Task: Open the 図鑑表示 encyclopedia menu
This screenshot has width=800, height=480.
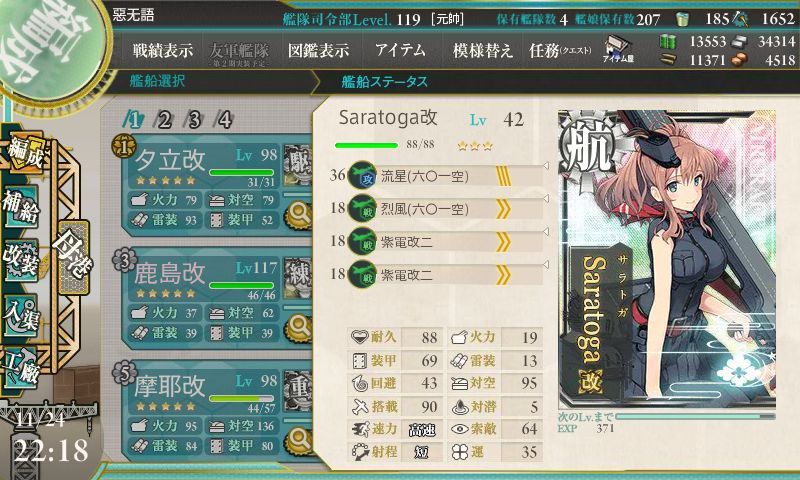Action: click(318, 50)
